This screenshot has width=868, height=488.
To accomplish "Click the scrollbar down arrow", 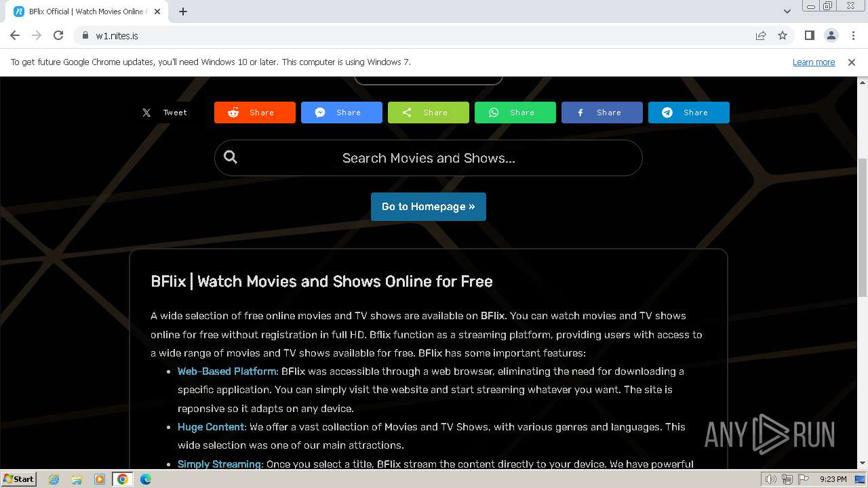I will [x=862, y=464].
